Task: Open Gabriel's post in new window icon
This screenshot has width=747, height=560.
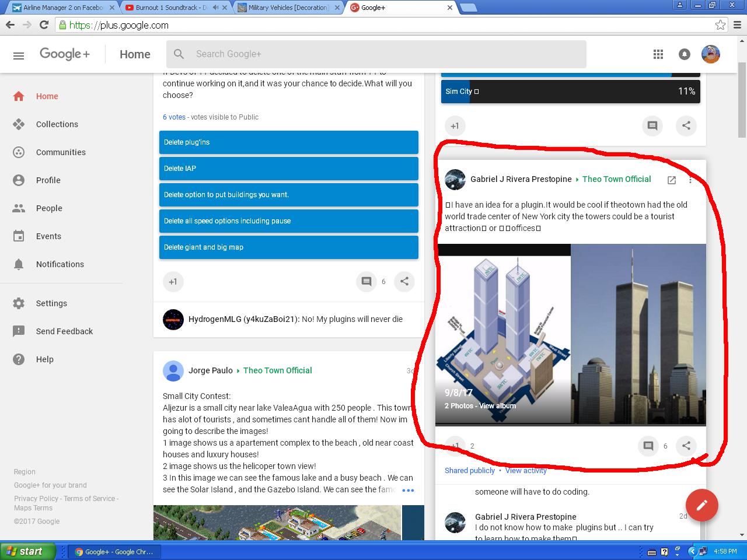Action: click(672, 180)
